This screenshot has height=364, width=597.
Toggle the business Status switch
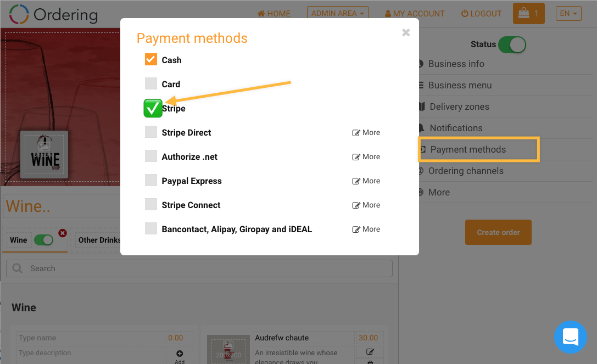[512, 44]
